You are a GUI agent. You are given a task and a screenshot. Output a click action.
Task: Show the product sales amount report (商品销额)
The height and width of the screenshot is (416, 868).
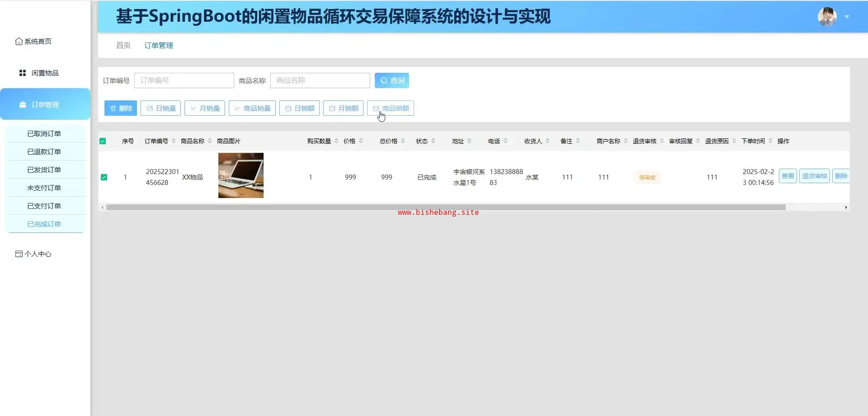391,109
